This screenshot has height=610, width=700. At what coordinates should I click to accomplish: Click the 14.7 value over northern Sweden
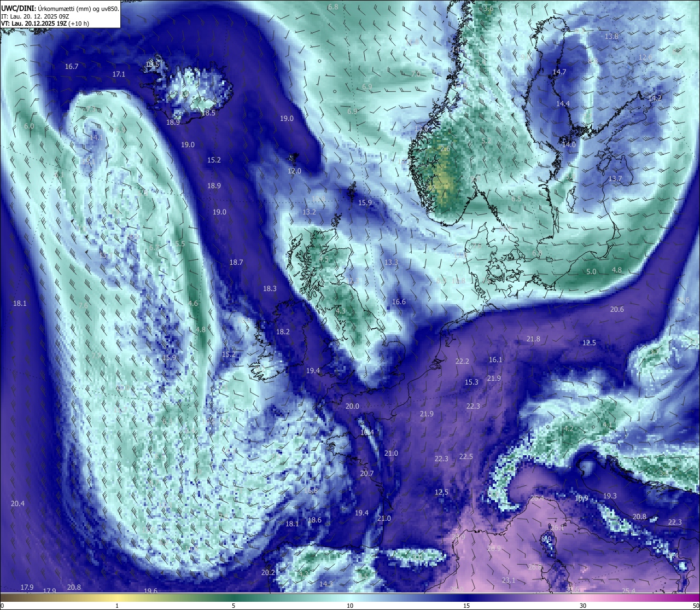[x=559, y=72]
